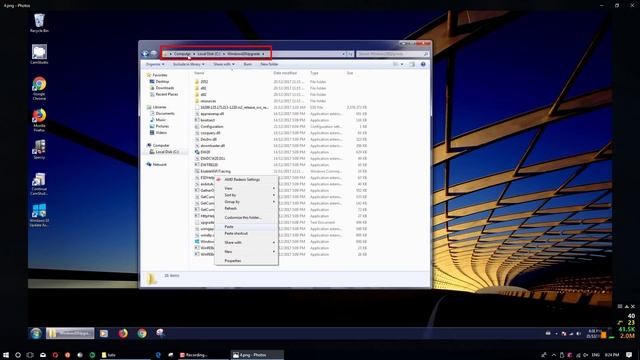This screenshot has width=640, height=360.
Task: Open Chrome on inner taskbar
Action: 142,333
